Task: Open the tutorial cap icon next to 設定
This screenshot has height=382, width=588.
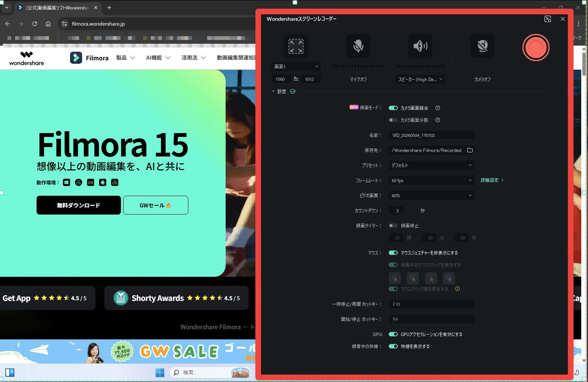Action: [293, 92]
